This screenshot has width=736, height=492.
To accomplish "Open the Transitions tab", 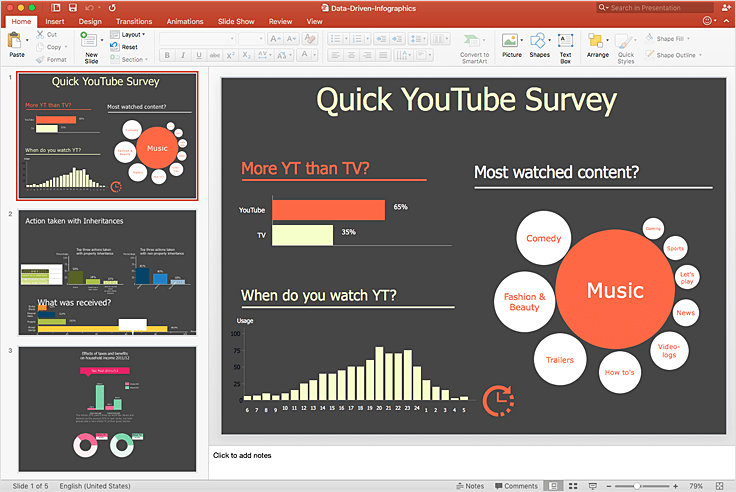I will (134, 22).
